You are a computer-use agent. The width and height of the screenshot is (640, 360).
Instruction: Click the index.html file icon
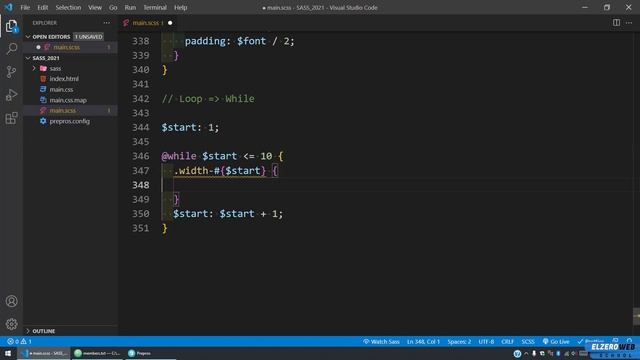43,79
